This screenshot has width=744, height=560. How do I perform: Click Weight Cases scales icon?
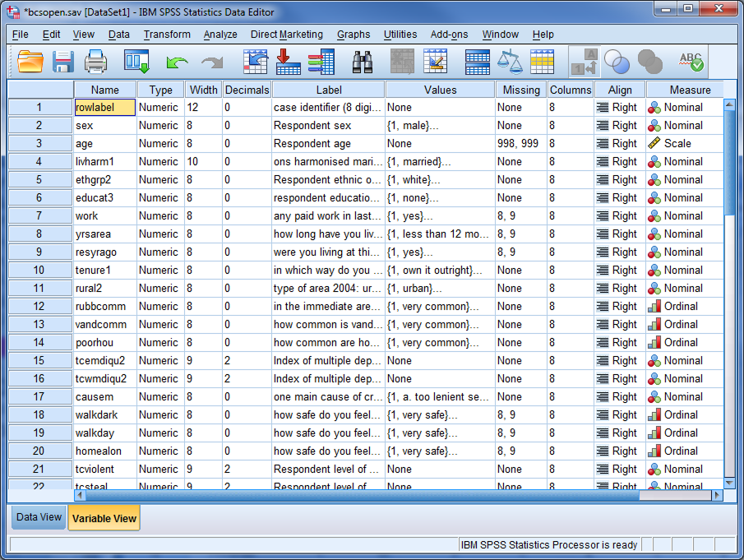510,62
